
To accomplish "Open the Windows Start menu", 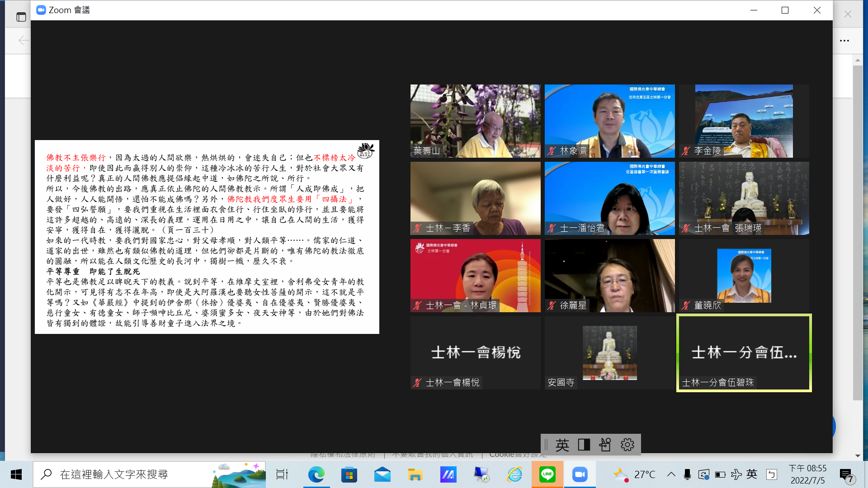I will click(16, 474).
